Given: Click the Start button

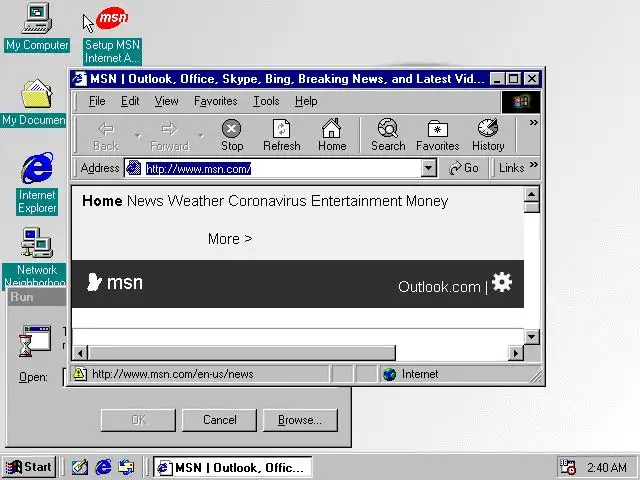Looking at the screenshot, I should pos(29,467).
